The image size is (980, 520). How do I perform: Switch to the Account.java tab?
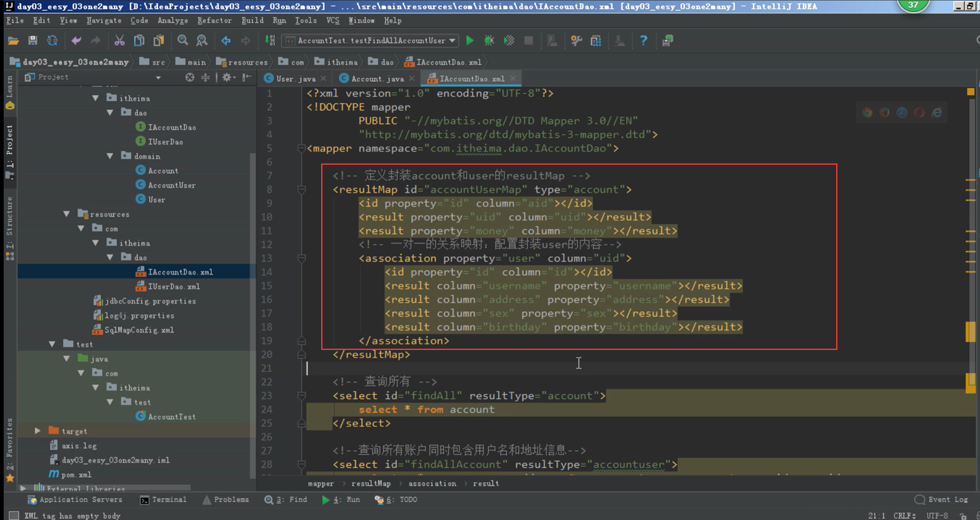[377, 79]
